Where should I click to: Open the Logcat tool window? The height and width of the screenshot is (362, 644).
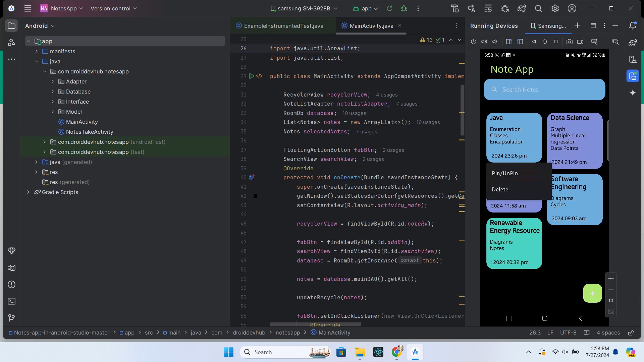(x=11, y=268)
